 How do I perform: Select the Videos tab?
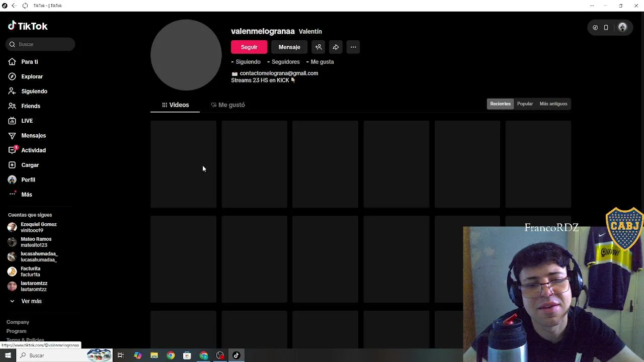click(175, 105)
